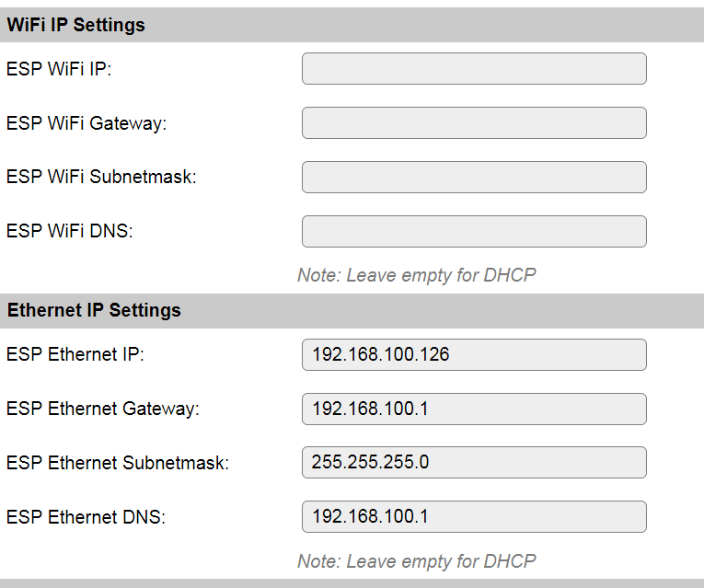Click the DHCP note under Ethernet settings
704x588 pixels.
coord(416,560)
